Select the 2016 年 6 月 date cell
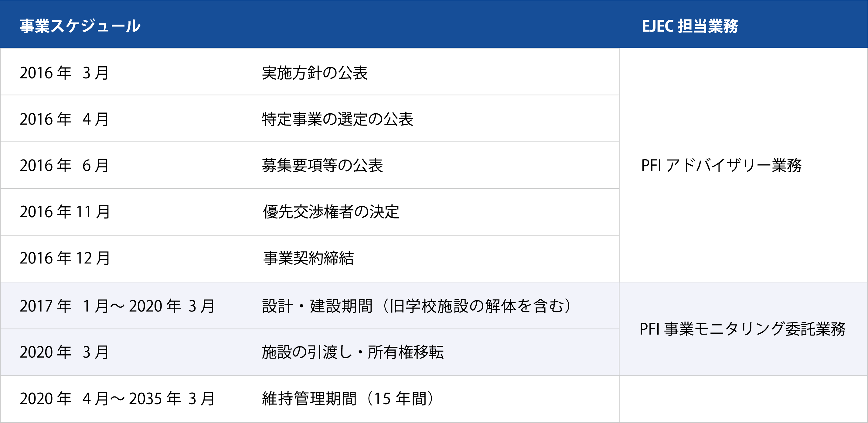The image size is (868, 423). [64, 165]
